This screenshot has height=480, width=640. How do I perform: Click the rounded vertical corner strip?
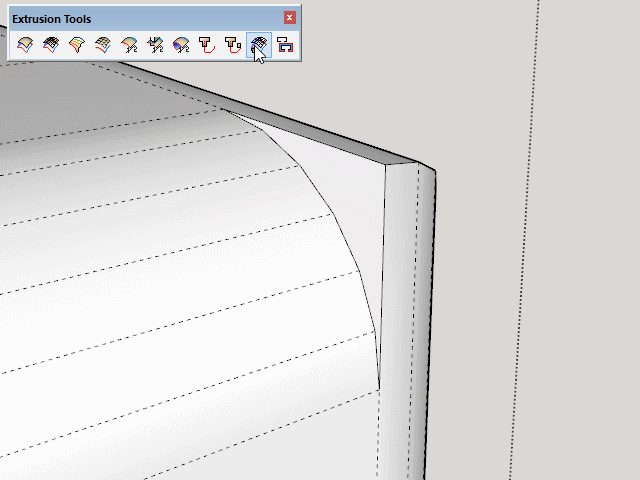[x=405, y=320]
